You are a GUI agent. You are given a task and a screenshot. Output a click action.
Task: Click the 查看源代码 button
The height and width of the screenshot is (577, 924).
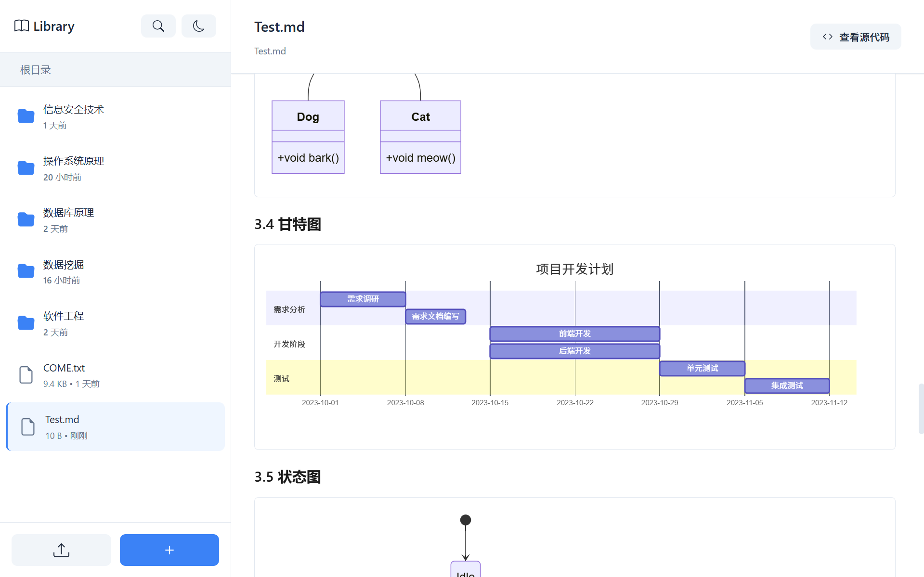click(x=855, y=36)
